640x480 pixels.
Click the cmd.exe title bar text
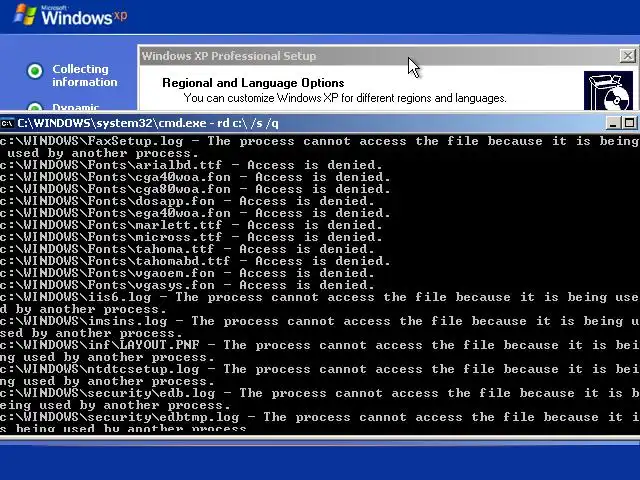click(x=148, y=123)
